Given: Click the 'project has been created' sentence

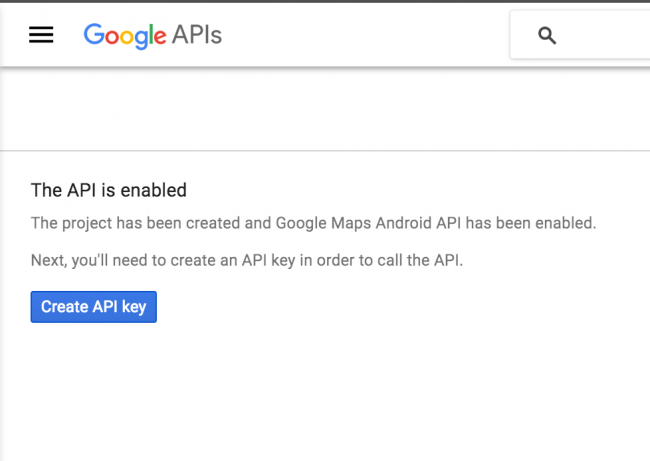Looking at the screenshot, I should point(313,223).
